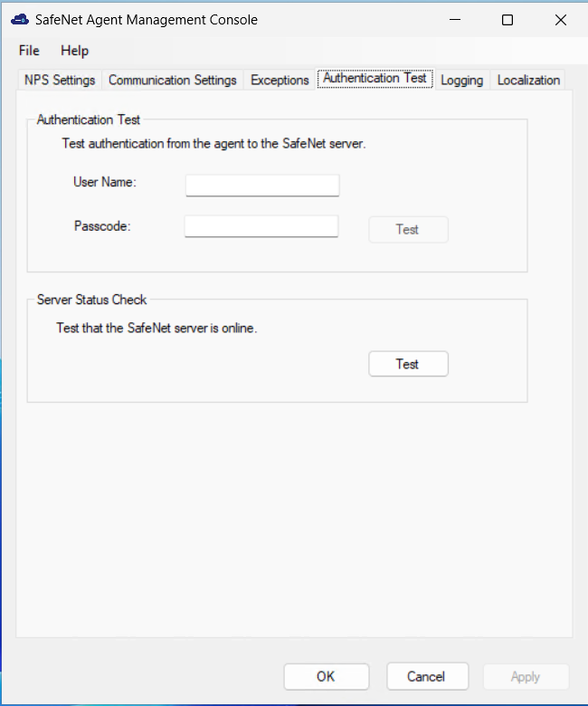Click the window title text
This screenshot has width=588, height=706.
pyautogui.click(x=147, y=20)
